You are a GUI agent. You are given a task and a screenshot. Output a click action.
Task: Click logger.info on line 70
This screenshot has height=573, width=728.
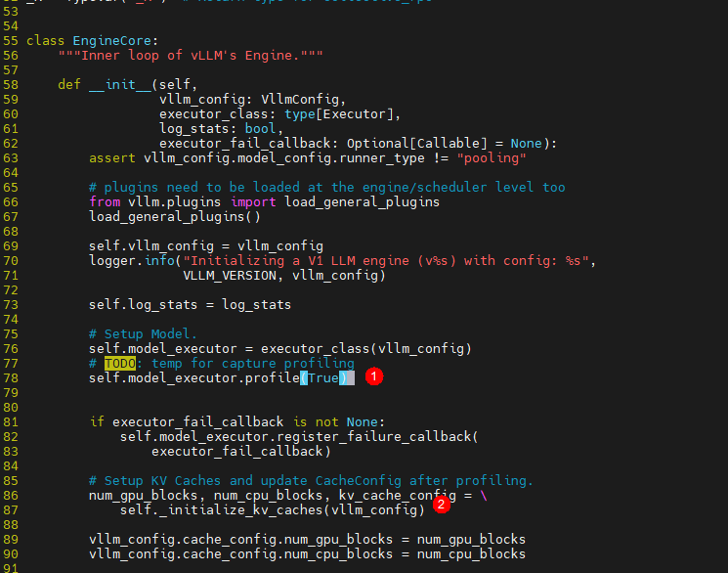pyautogui.click(x=132, y=261)
